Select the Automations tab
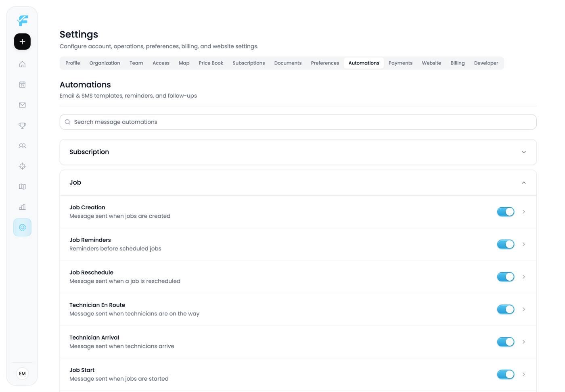 coord(364,63)
